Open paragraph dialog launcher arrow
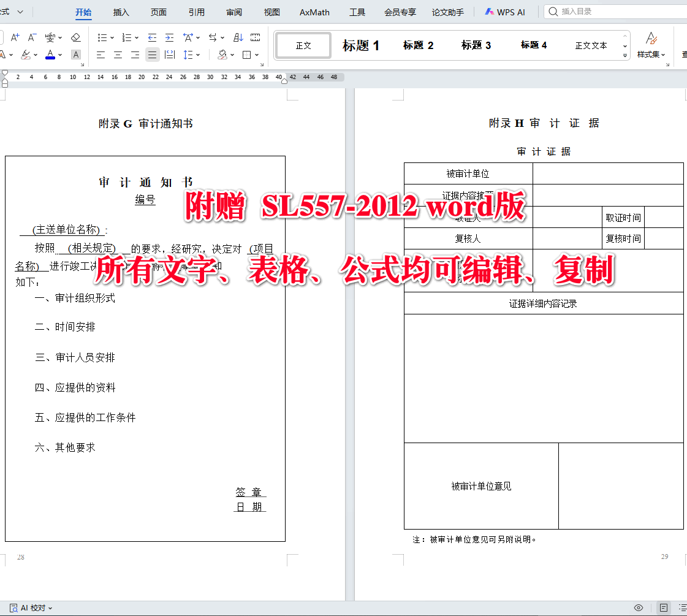Screen dimensions: 687x616 click(262, 65)
